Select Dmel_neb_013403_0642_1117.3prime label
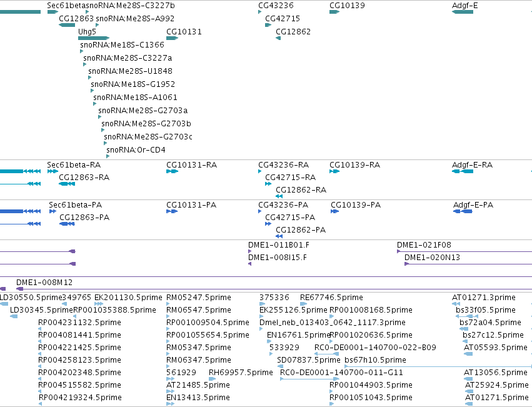 pyautogui.click(x=333, y=323)
